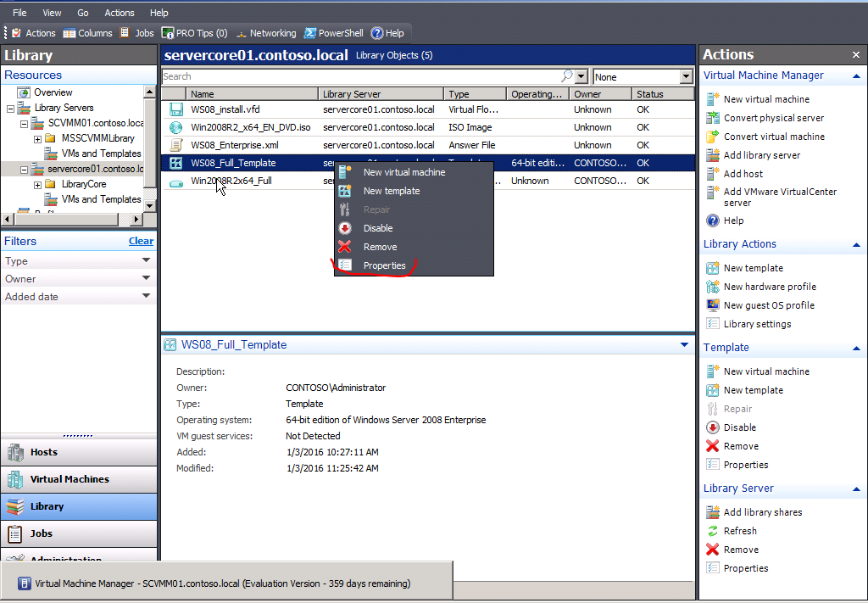This screenshot has height=603, width=868.
Task: Clear all filters
Action: click(141, 241)
